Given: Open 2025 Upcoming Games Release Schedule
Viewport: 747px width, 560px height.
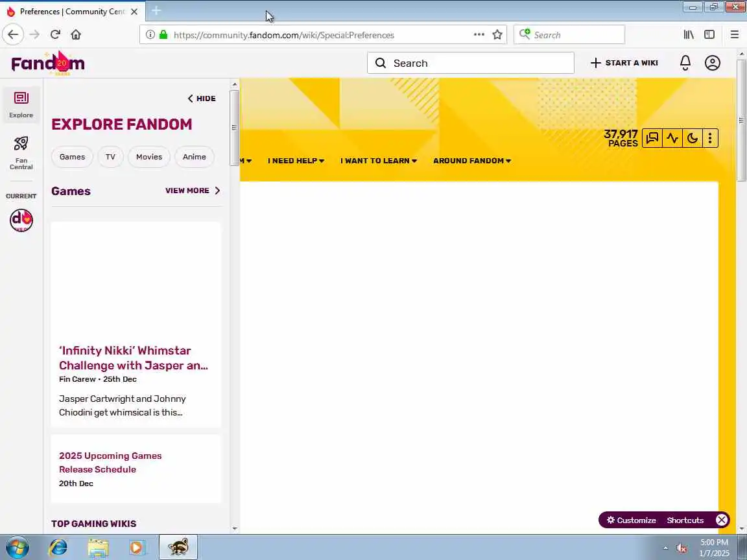Looking at the screenshot, I should (x=110, y=462).
